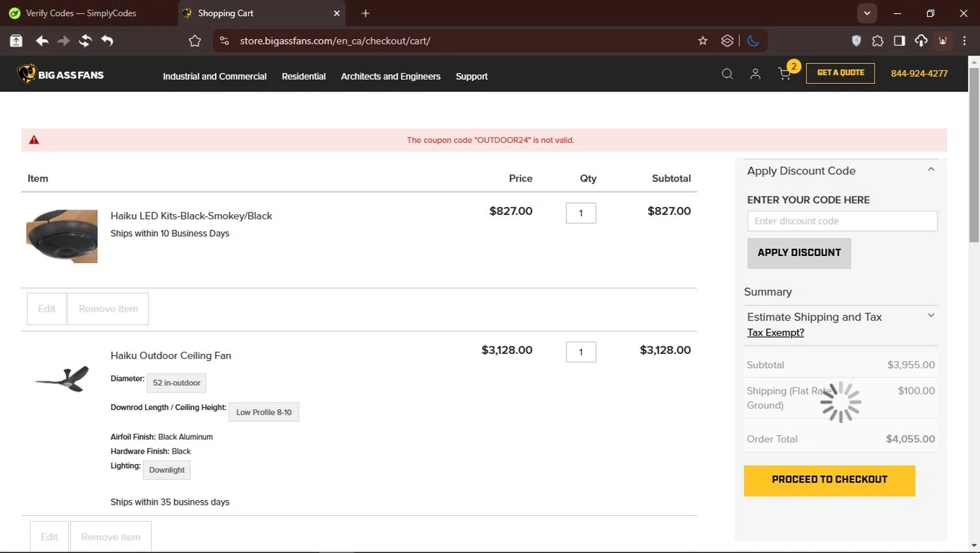Viewport: 980px width, 553px height.
Task: Click the "OUTDOOR24" is not valid message
Action: click(x=491, y=140)
